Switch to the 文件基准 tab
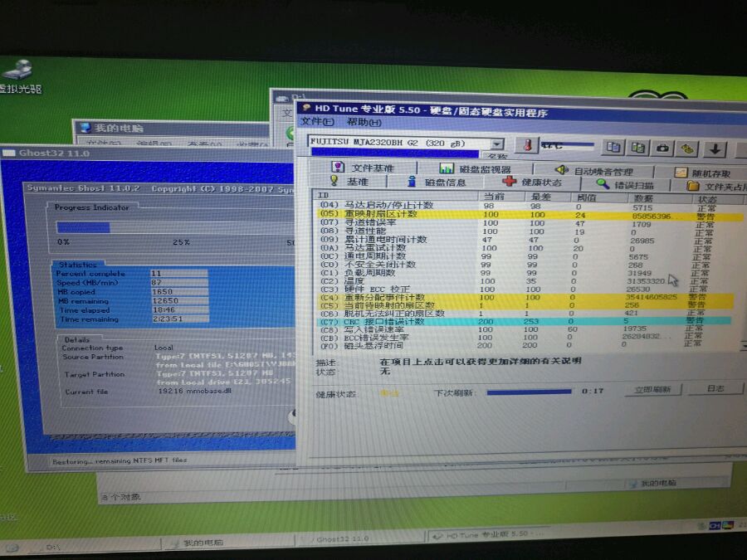Viewport: 747px width, 560px height. pyautogui.click(x=363, y=168)
